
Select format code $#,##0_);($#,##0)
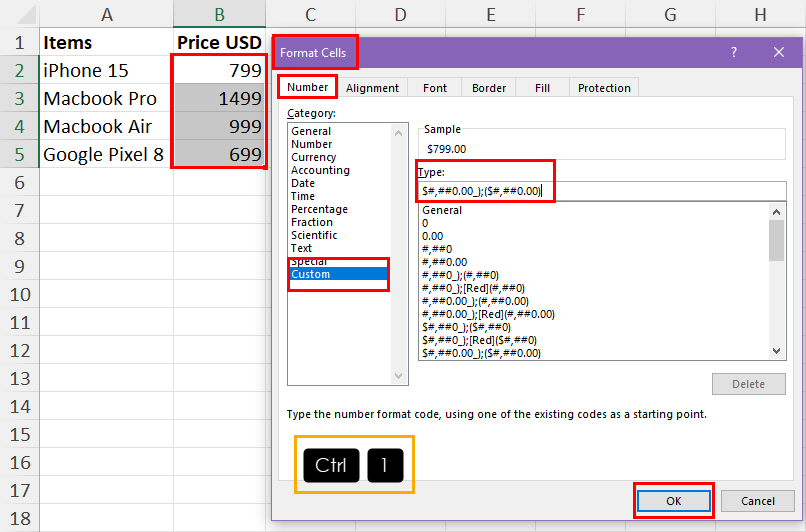click(x=466, y=327)
